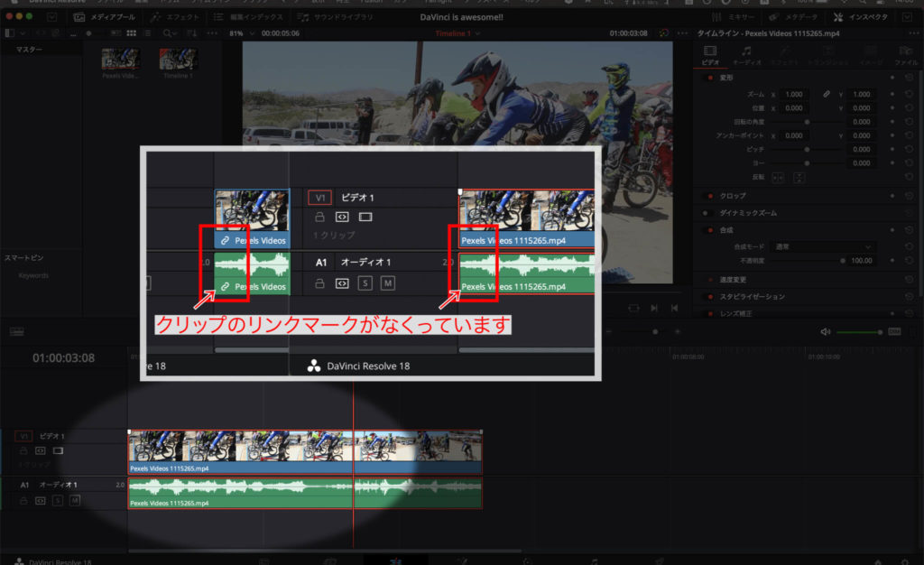The image size is (924, 565).
Task: Toggle bypass color grades icon above viewer
Action: [x=664, y=33]
